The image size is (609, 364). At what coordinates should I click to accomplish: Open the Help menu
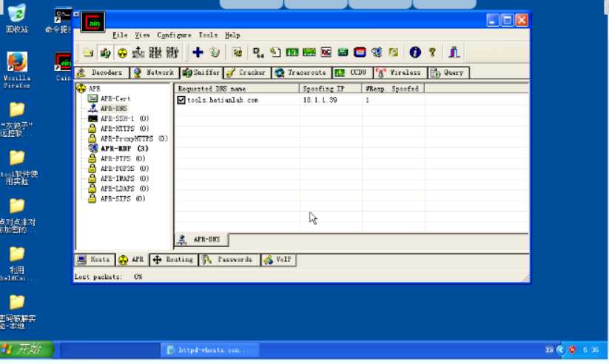click(232, 36)
